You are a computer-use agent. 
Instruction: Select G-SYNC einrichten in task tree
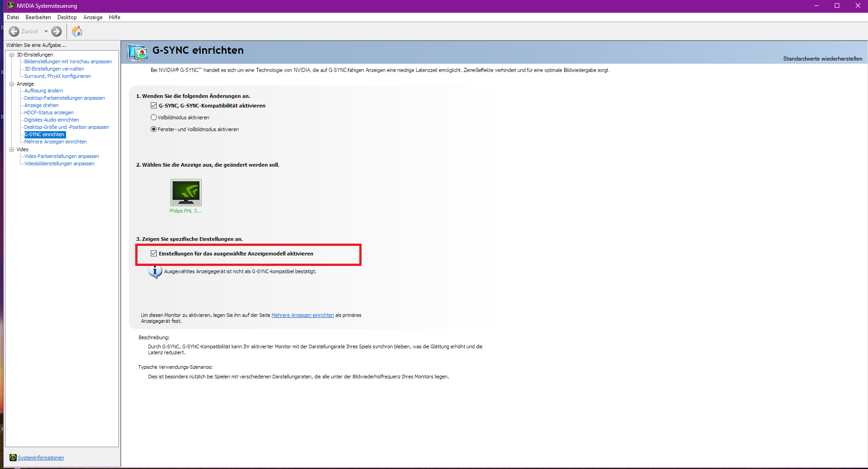coord(45,134)
